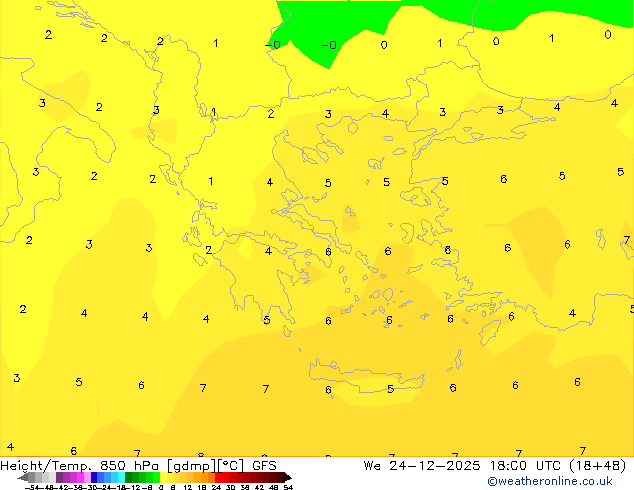Viewport: 634px width, 490px height.
Task: Click the 'GFS' model label
Action: 264,466
